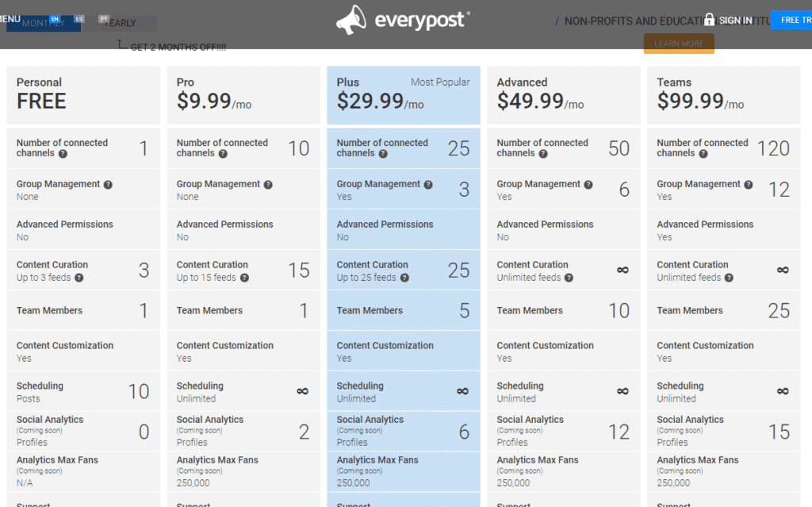Open connected channels help in Teams plan
The width and height of the screenshot is (812, 507).
tap(703, 153)
